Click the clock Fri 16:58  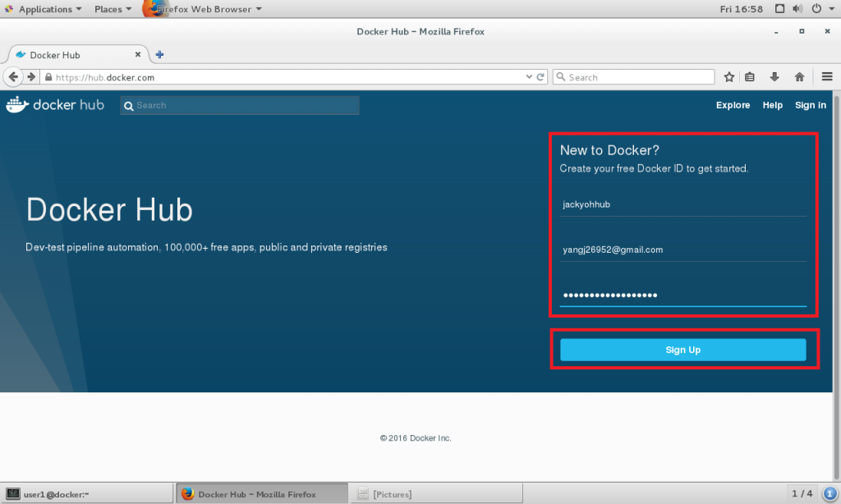742,9
